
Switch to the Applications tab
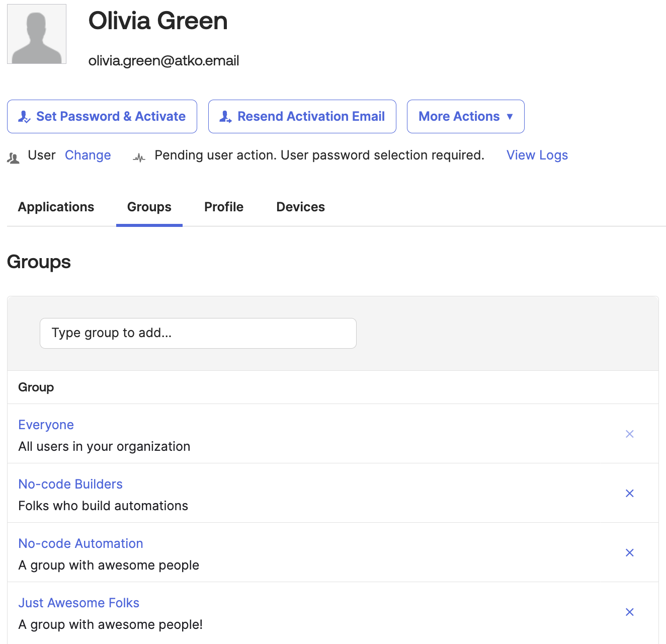pos(56,207)
